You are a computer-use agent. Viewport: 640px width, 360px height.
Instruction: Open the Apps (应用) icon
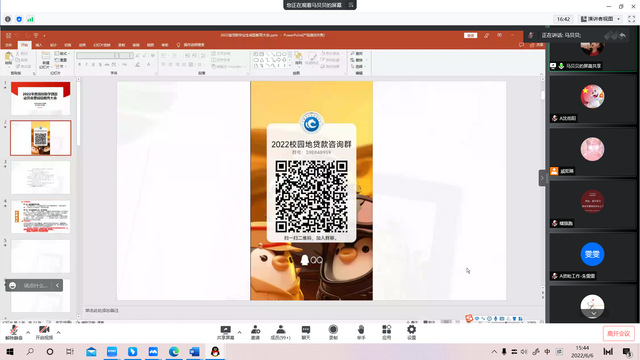click(x=387, y=332)
